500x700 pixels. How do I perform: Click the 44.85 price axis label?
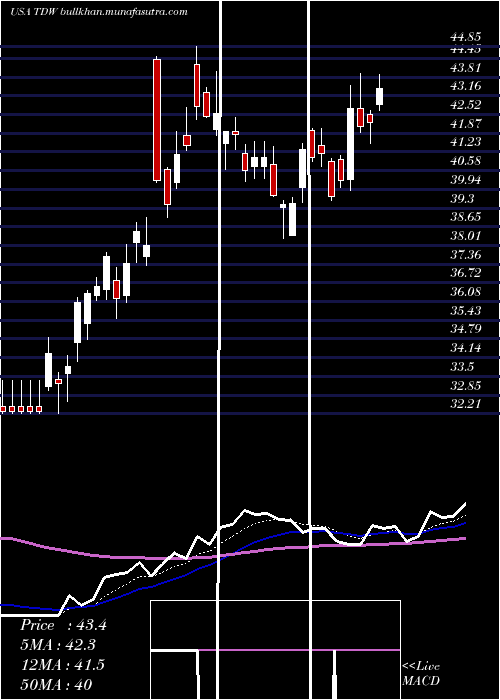click(x=466, y=38)
